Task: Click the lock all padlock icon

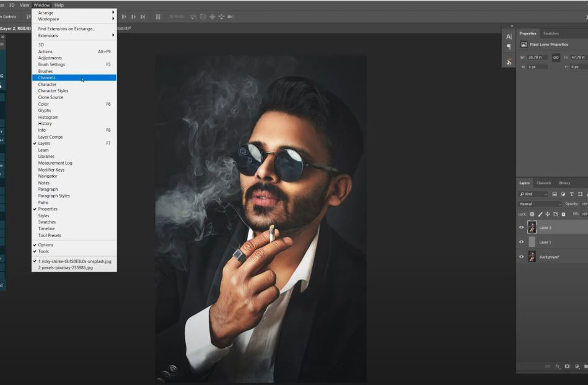Action: point(563,214)
